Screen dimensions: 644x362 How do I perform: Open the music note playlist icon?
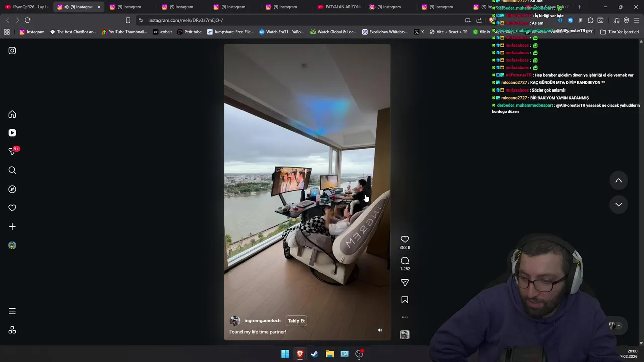pos(616,20)
